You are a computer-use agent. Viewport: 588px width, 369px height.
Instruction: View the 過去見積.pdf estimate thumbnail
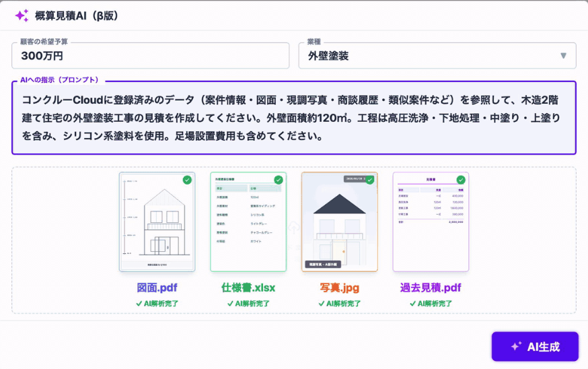431,222
